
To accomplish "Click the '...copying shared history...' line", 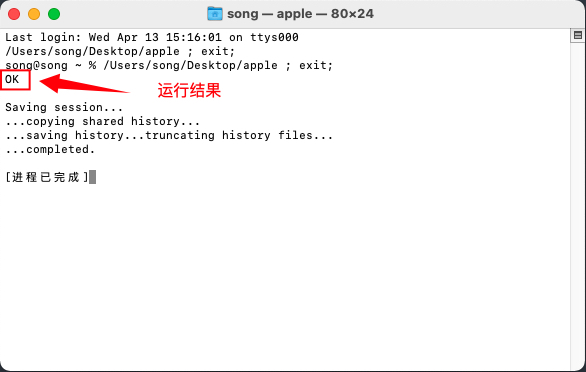I will click(x=102, y=122).
